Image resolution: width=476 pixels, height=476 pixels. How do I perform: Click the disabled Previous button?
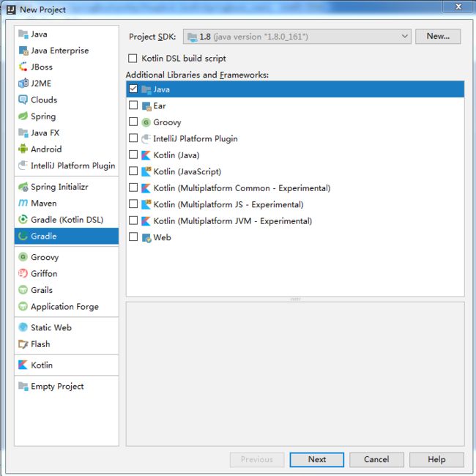(x=257, y=460)
